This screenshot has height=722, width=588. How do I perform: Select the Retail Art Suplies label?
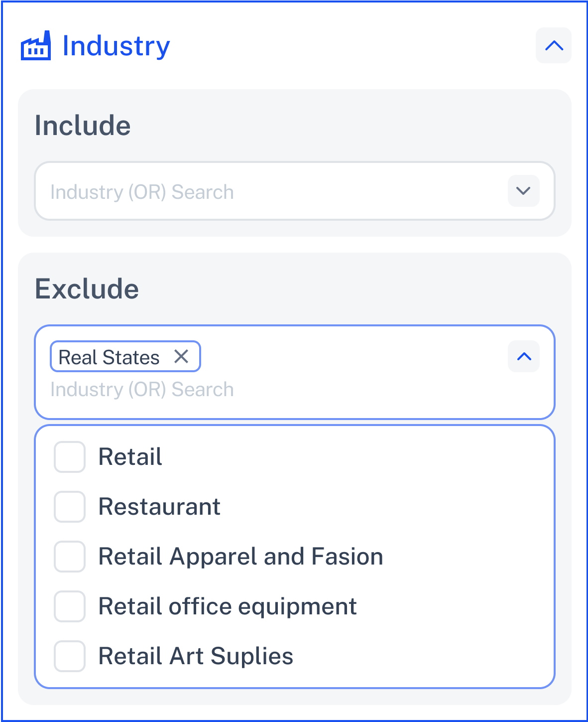point(196,656)
